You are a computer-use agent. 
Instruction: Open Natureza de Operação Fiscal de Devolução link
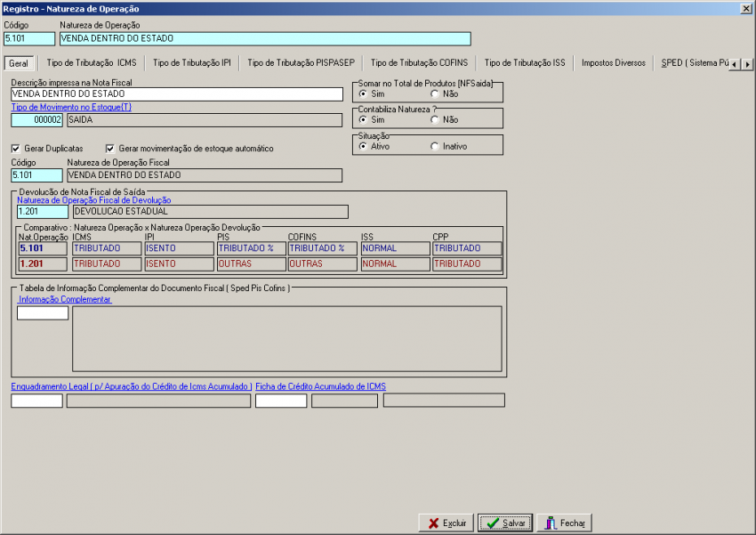pos(94,200)
